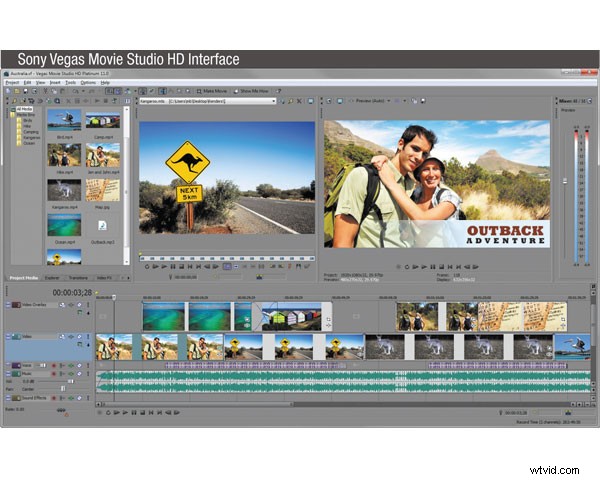Click the Open project folder icon
This screenshot has width=600, height=480.
tap(17, 91)
